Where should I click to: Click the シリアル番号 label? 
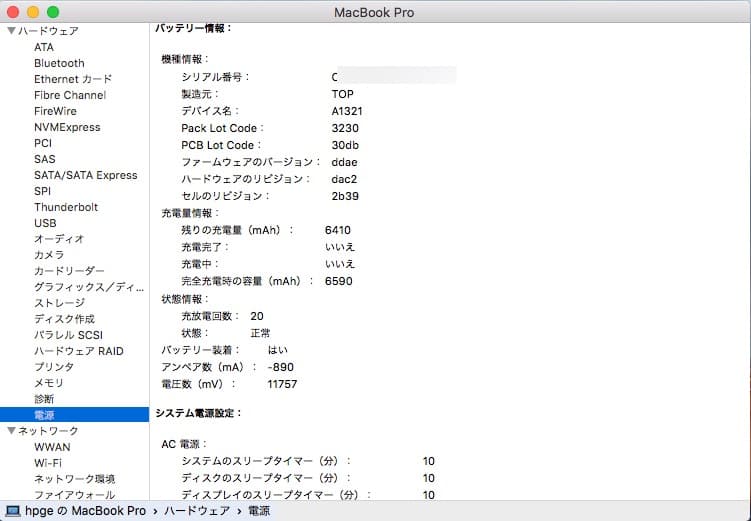tap(215, 77)
